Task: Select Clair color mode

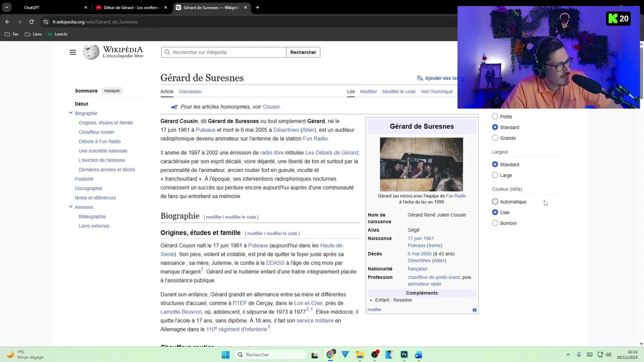Action: [495, 212]
